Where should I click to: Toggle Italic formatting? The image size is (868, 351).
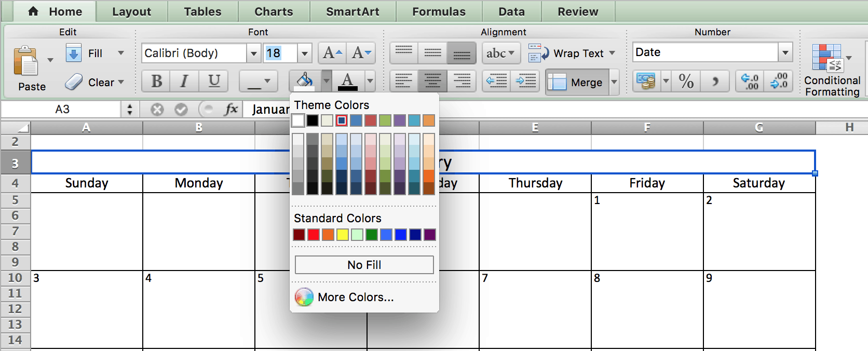(x=184, y=82)
